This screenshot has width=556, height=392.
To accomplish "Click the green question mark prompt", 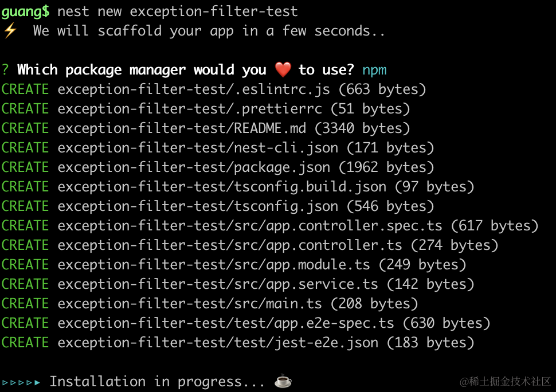I will click(5, 70).
